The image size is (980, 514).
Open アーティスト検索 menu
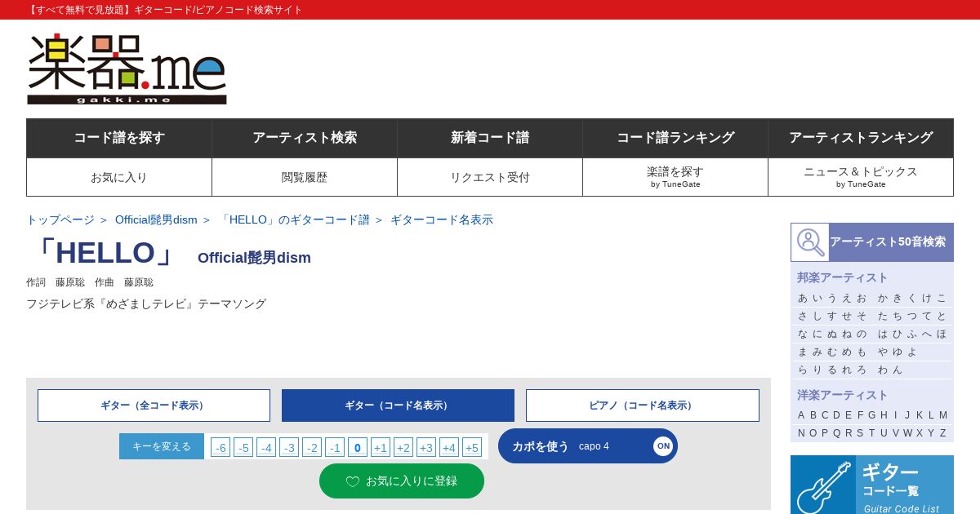305,138
